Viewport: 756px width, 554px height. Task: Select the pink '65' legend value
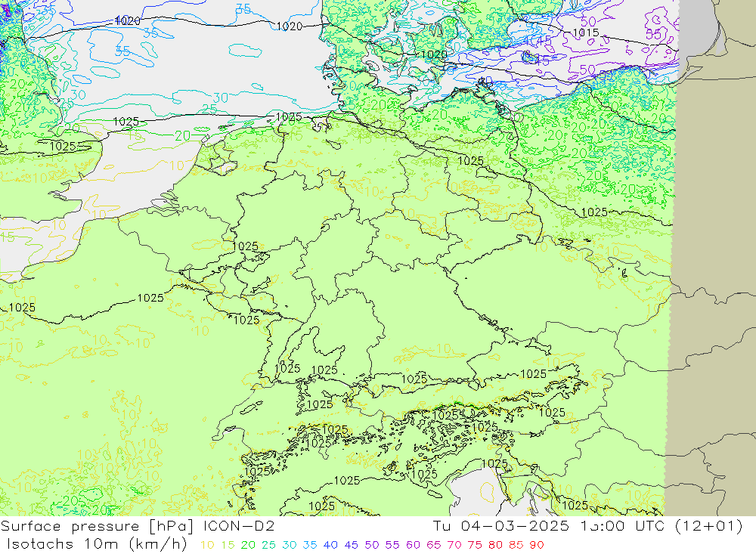(434, 545)
